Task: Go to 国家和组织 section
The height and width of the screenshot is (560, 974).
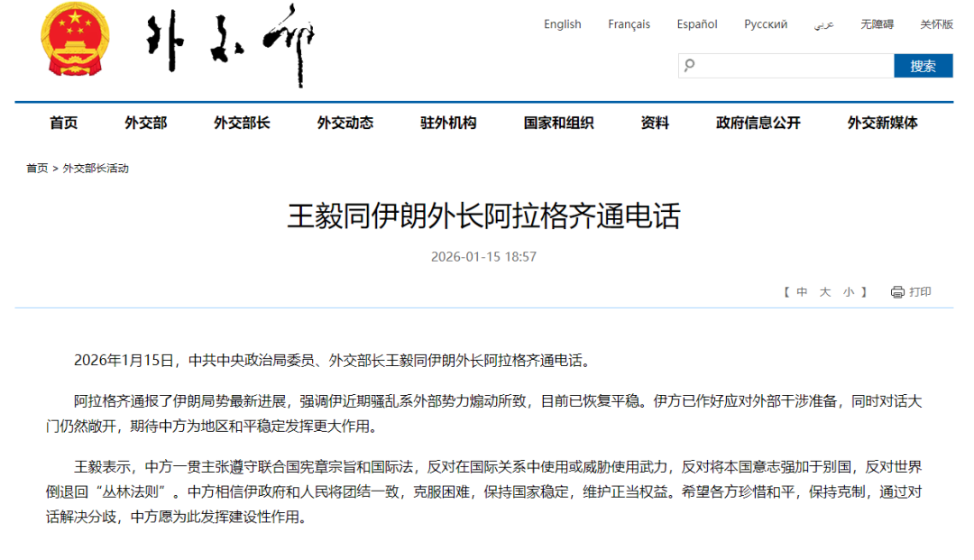Action: [558, 124]
